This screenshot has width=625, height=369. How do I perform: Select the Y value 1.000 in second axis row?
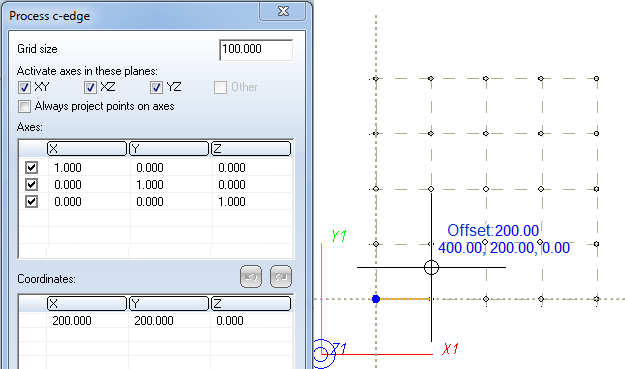[150, 184]
